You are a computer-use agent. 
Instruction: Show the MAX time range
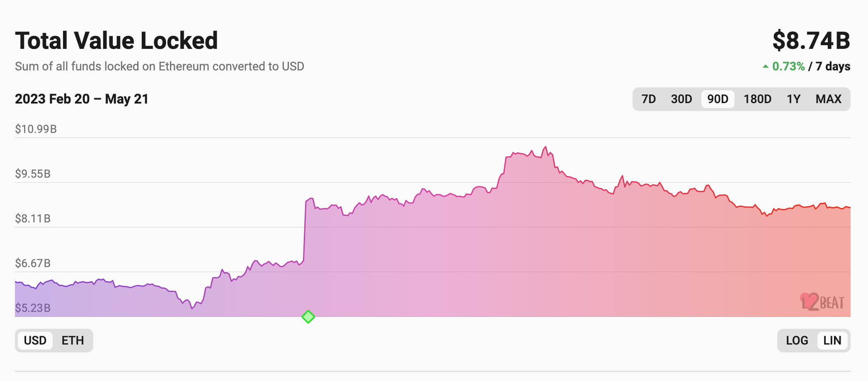828,99
